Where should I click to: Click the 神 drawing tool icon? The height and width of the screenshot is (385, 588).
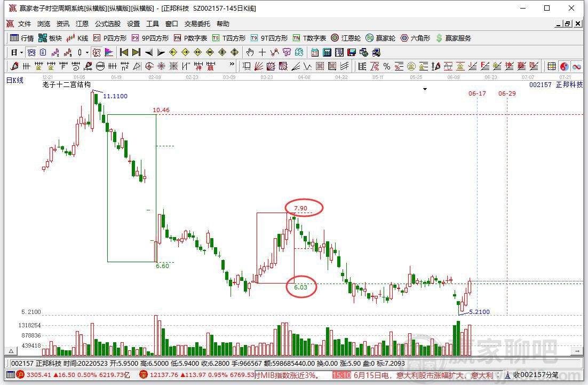198,66
